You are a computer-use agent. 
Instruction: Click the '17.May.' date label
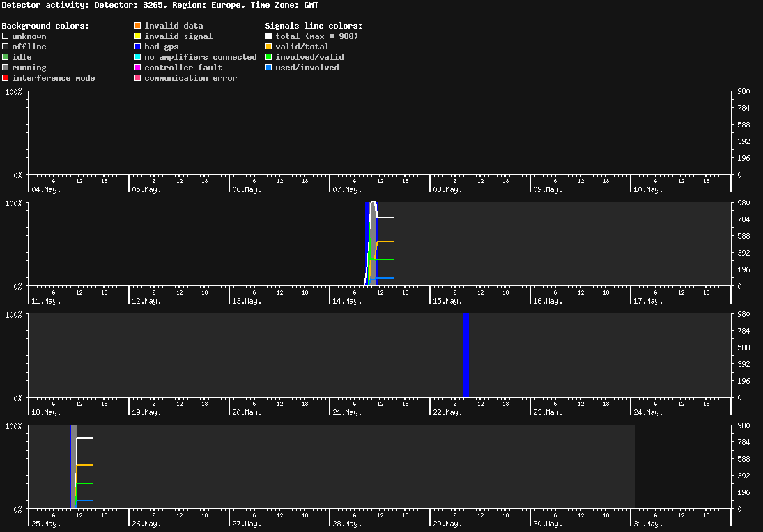(x=648, y=301)
